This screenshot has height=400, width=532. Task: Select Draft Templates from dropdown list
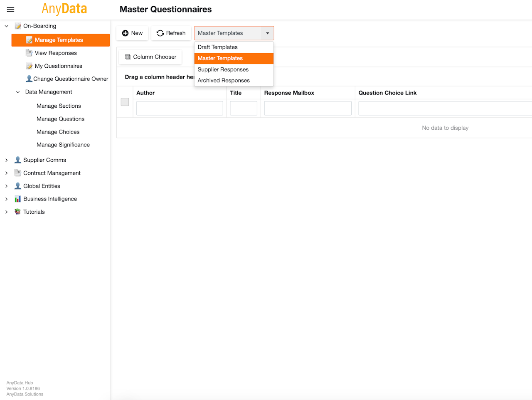[x=234, y=47]
